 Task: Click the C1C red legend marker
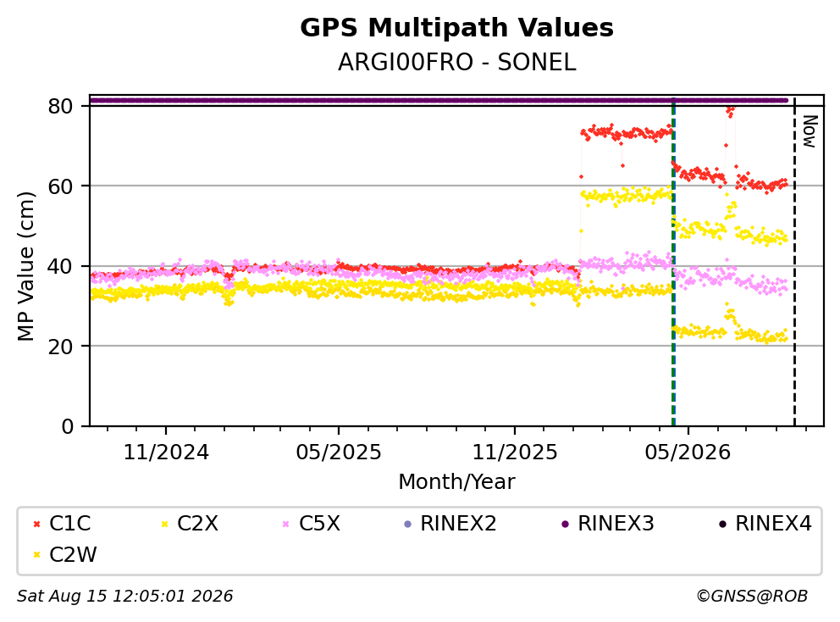pyautogui.click(x=36, y=524)
